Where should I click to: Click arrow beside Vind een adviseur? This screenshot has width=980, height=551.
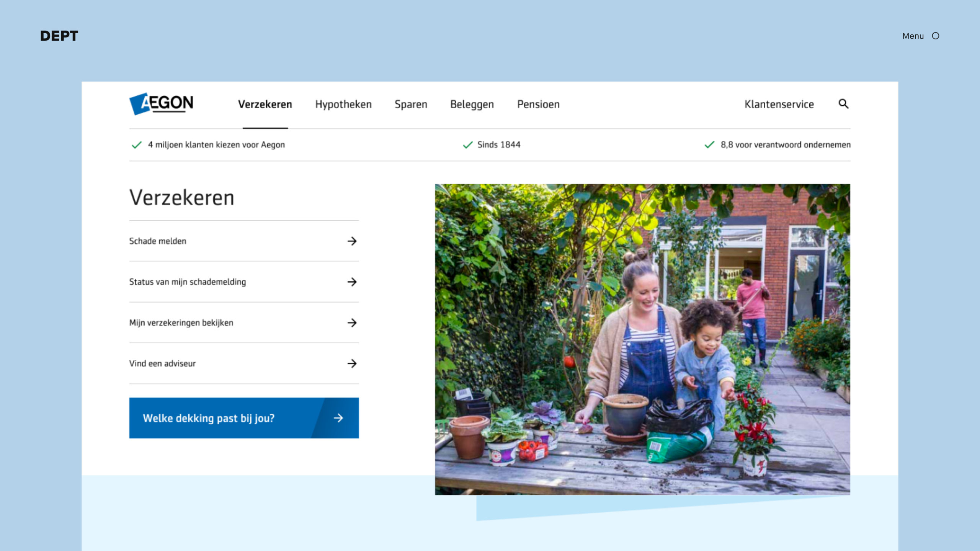tap(352, 364)
